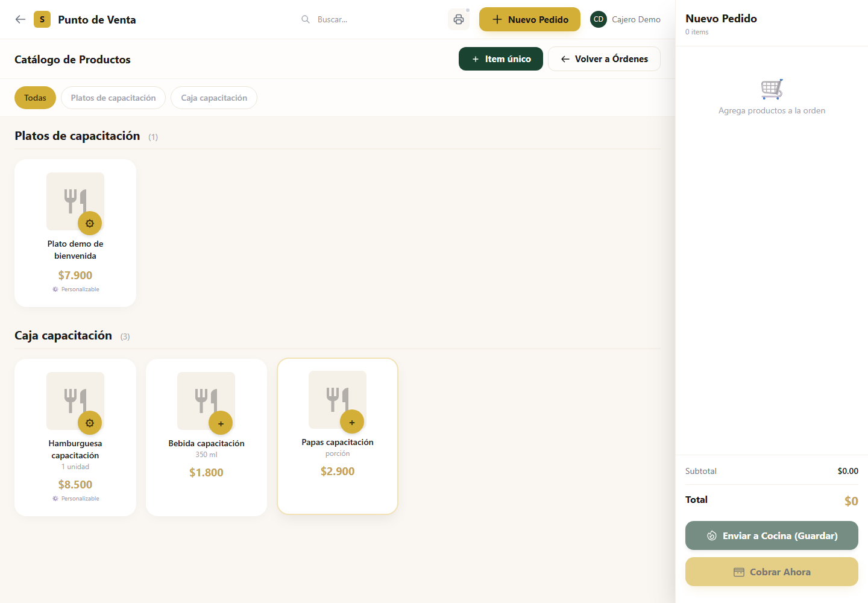Open the printer status icon
This screenshot has width=868, height=603.
[459, 19]
